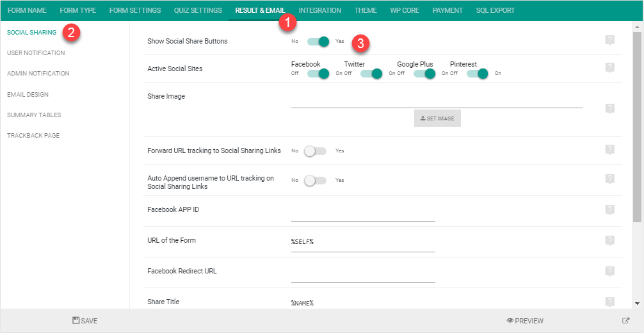Open EMAIL DESIGN section
The height and width of the screenshot is (333, 644).
click(x=28, y=95)
